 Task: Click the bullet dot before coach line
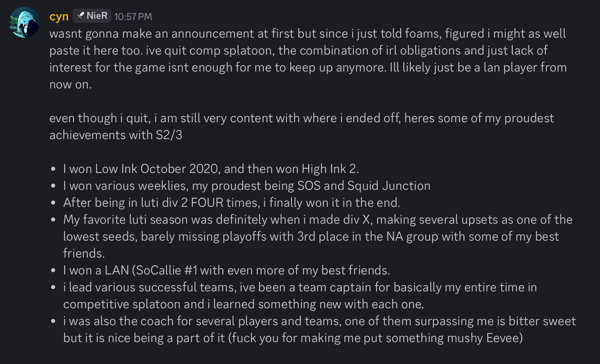53,321
